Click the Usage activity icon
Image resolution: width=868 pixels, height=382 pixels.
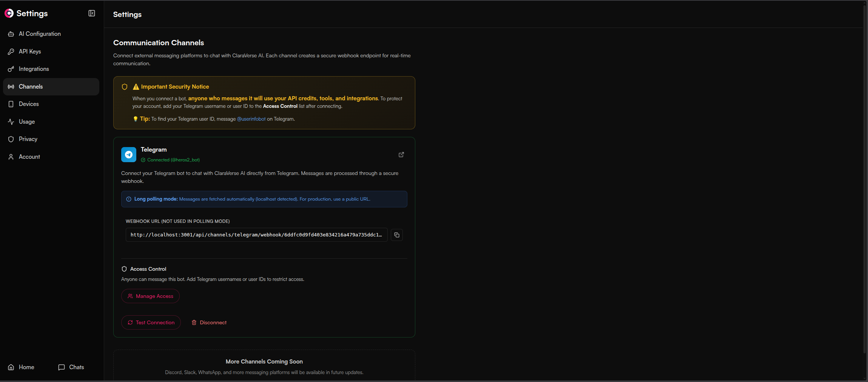point(11,122)
